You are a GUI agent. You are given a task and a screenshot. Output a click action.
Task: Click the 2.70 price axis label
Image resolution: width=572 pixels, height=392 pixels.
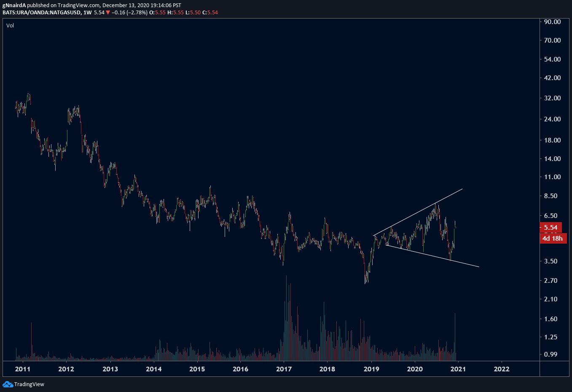click(x=551, y=281)
